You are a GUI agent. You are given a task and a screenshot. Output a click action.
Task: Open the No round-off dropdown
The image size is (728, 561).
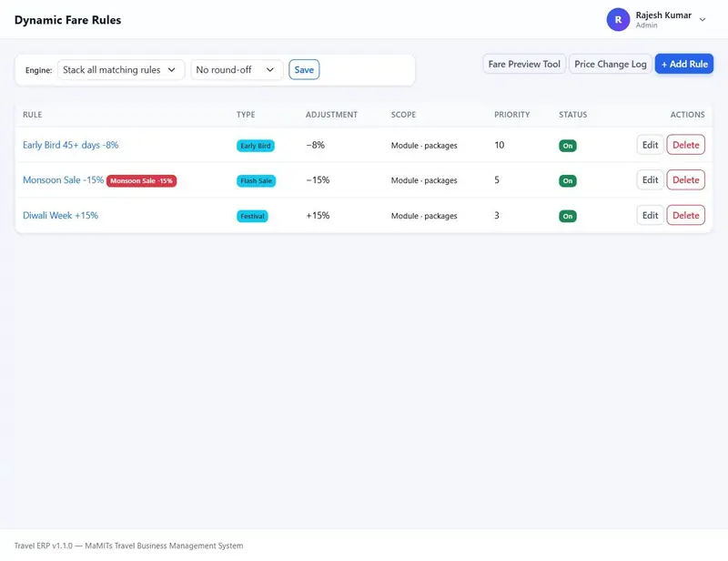click(x=237, y=70)
